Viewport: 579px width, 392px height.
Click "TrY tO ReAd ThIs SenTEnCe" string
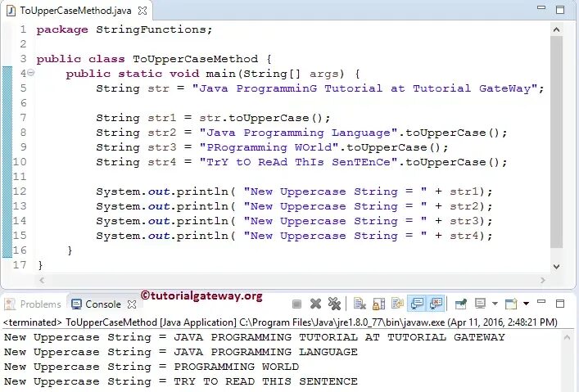pos(298,162)
